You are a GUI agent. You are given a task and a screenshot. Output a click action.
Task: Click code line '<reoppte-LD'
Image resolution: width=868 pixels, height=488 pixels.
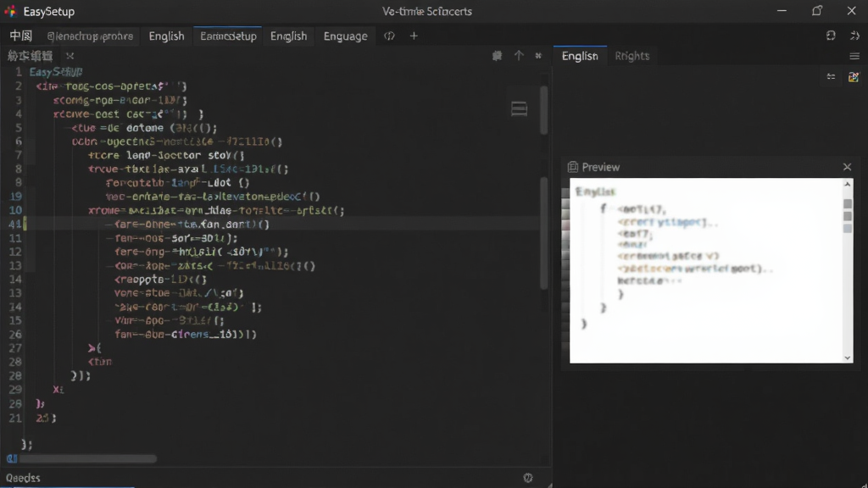click(x=160, y=280)
